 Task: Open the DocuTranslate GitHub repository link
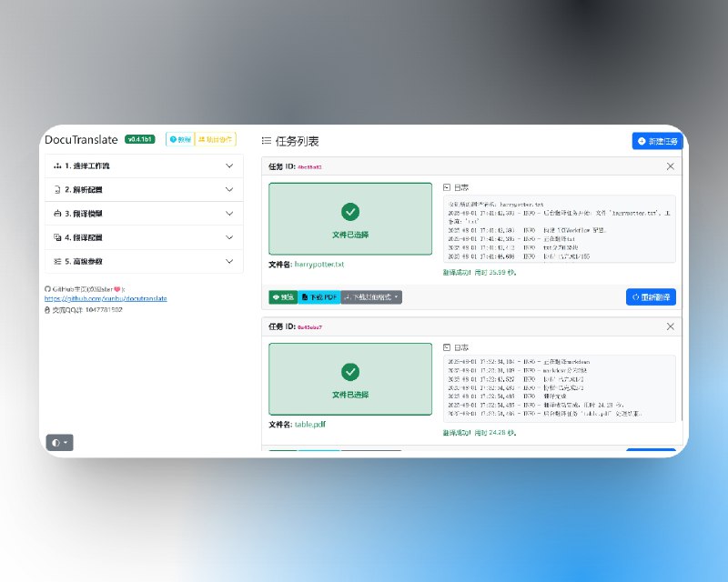coord(106,298)
